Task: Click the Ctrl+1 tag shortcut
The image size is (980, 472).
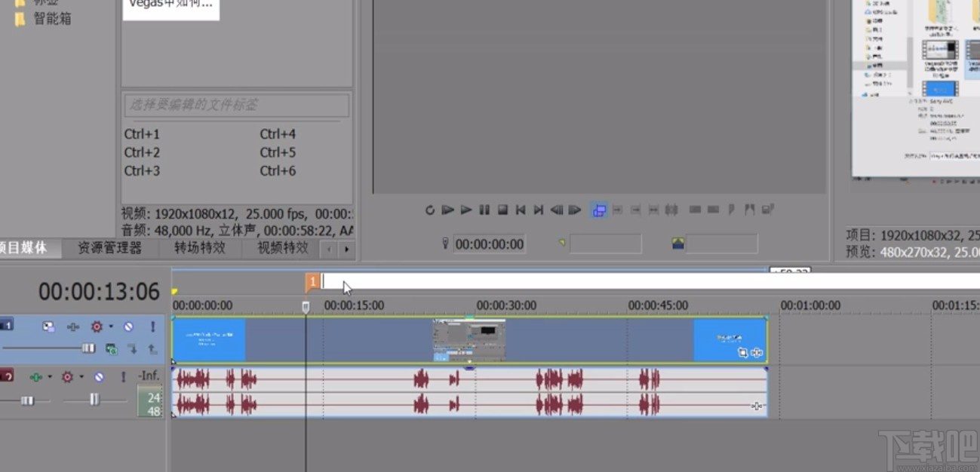Action: (x=142, y=134)
